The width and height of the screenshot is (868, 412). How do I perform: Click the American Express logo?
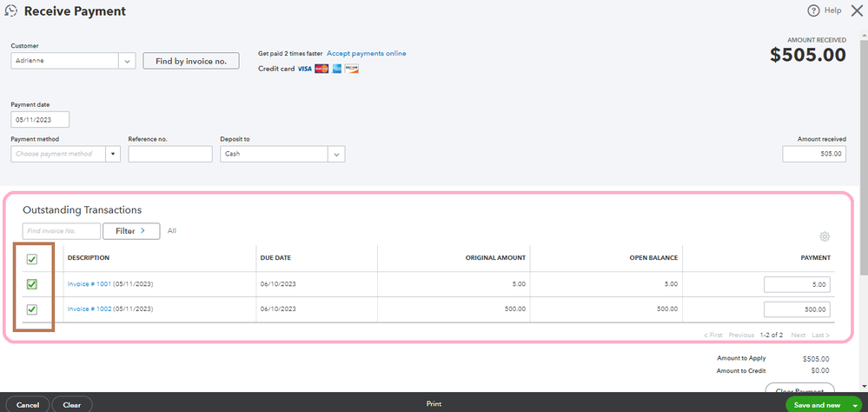pos(336,69)
